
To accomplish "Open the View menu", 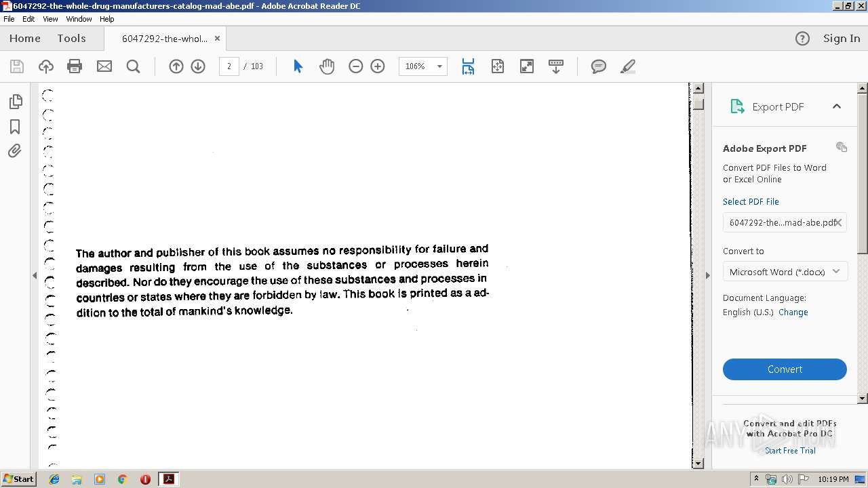I will pos(50,19).
